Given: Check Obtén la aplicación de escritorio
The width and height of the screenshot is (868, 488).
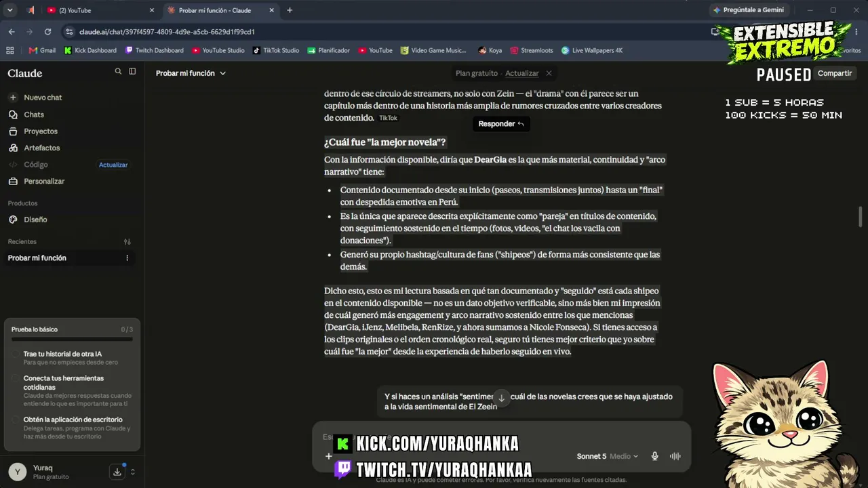Looking at the screenshot, I should pyautogui.click(x=16, y=420).
